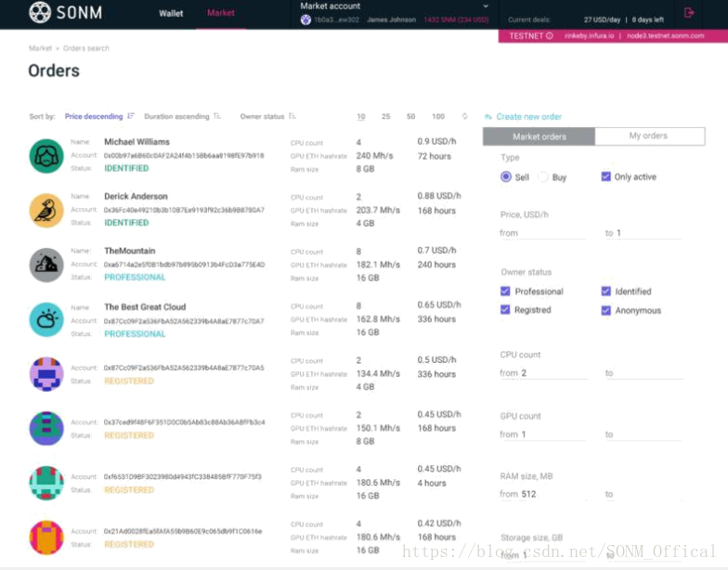Open avatar of 0.42 USD/h order
This screenshot has width=728, height=570.
tap(46, 538)
